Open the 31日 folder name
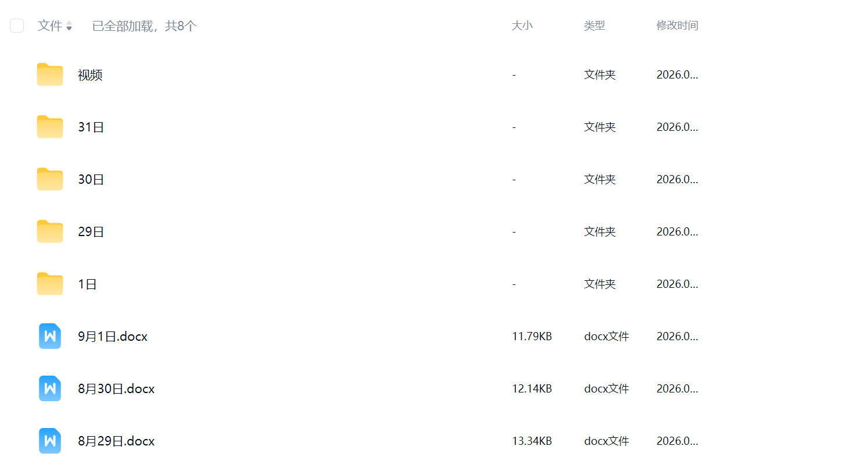The image size is (868, 471). [91, 127]
